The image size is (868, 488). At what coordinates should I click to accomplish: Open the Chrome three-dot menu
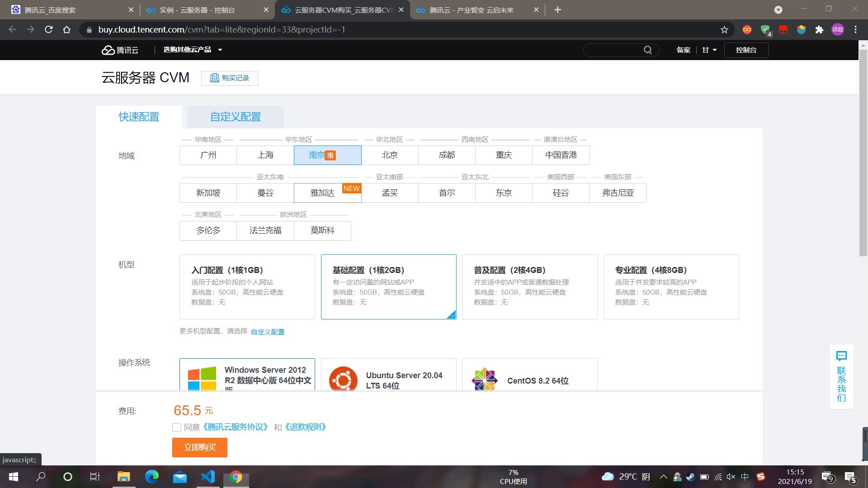pyautogui.click(x=855, y=30)
